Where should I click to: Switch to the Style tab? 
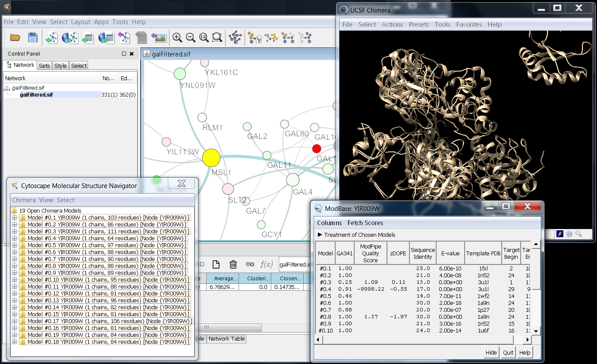coord(60,66)
